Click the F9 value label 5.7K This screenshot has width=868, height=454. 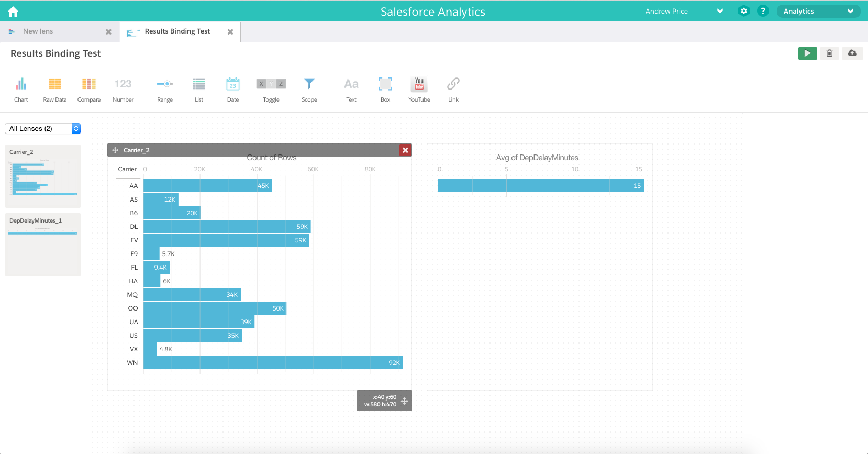click(x=168, y=254)
